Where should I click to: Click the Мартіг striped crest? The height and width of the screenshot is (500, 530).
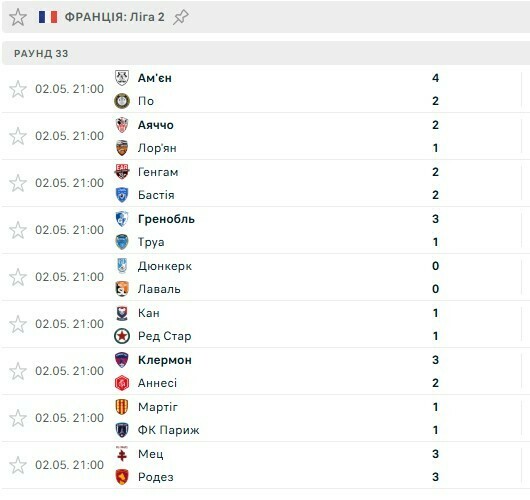(x=122, y=407)
